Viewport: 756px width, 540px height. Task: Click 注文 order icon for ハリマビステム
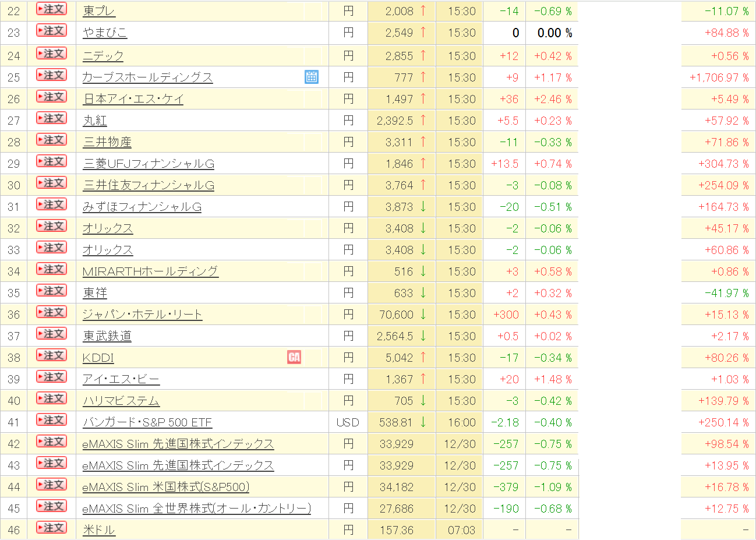(52, 398)
